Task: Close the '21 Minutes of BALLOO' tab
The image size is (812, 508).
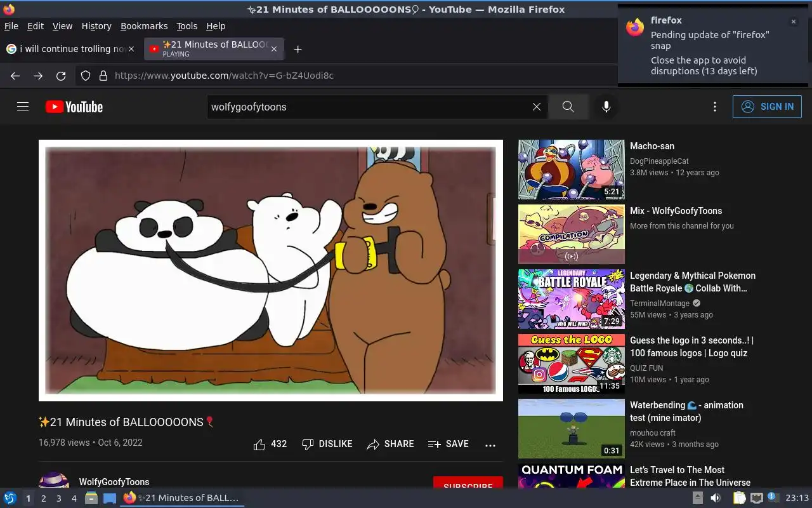Action: (274, 49)
